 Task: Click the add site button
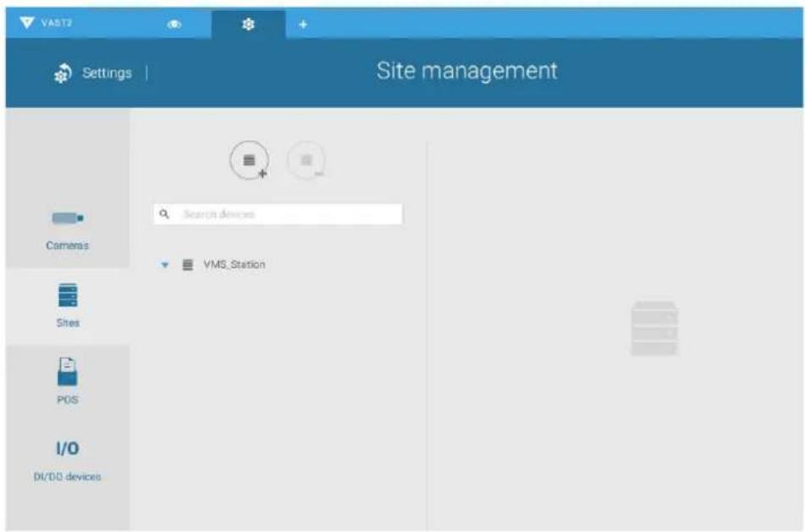[250, 161]
